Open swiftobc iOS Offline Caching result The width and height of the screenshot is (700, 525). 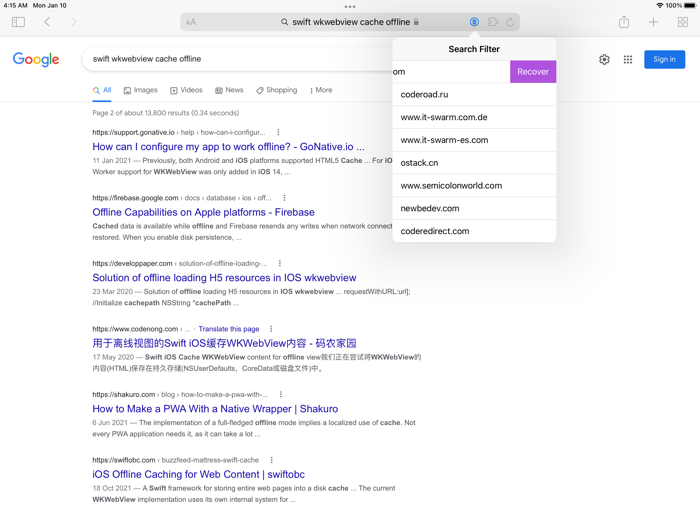pos(199,475)
